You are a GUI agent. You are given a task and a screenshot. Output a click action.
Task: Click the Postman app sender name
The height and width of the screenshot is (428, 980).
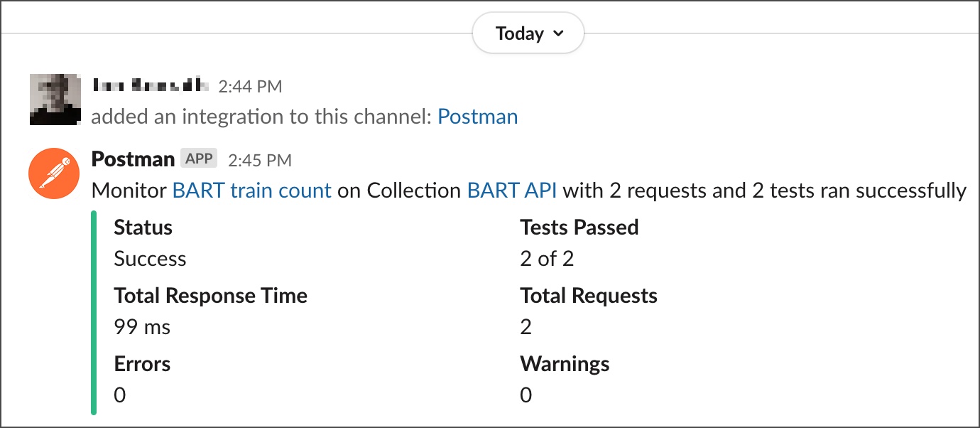[x=133, y=159]
